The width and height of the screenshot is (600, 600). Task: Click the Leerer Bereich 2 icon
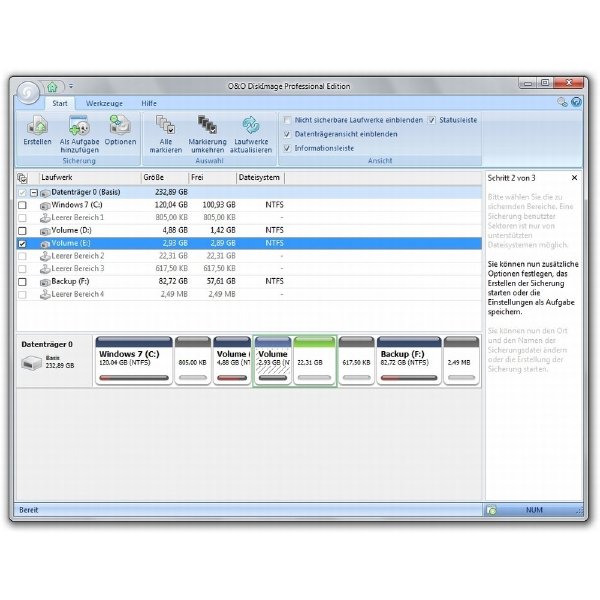point(45,256)
